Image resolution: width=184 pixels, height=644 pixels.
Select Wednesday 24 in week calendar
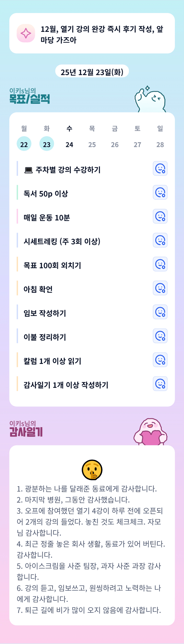coord(69,144)
